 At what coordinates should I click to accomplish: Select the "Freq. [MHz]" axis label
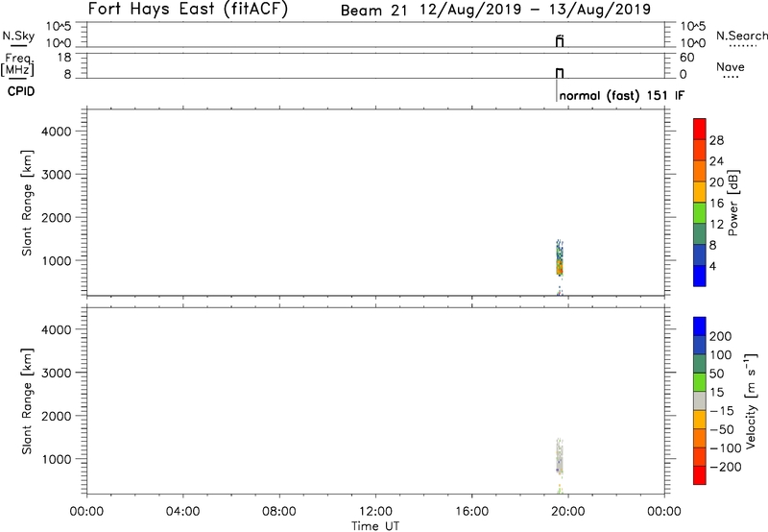(x=17, y=65)
